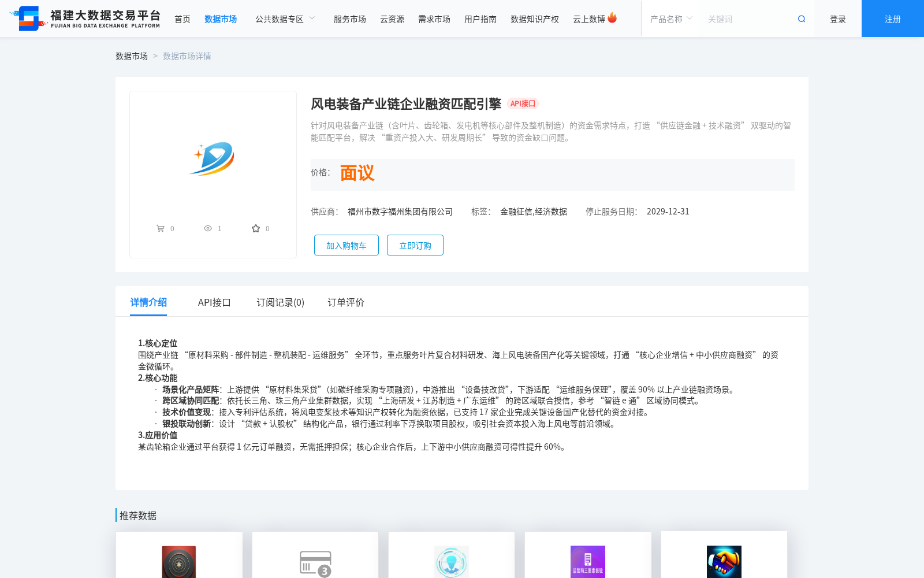Click the 数据市场 breadcrumb link
The height and width of the screenshot is (578, 924).
click(x=132, y=56)
